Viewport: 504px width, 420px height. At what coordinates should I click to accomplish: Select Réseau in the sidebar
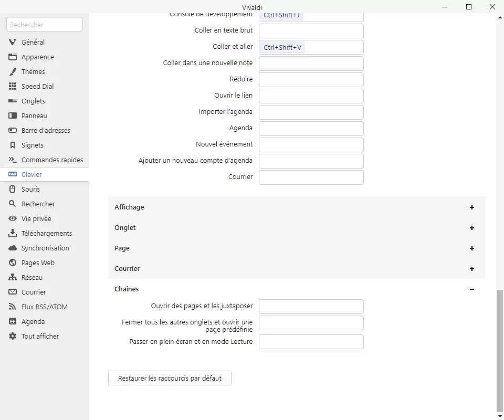click(45, 277)
